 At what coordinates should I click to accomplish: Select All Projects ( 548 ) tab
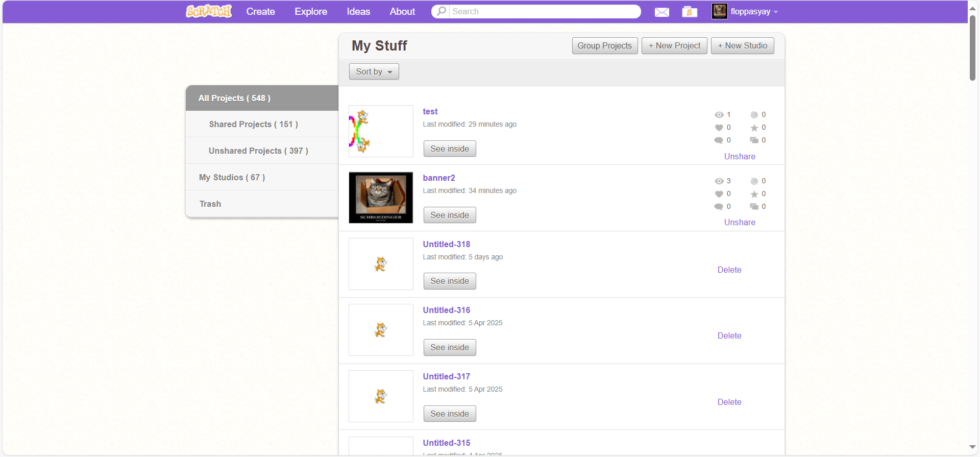point(262,98)
